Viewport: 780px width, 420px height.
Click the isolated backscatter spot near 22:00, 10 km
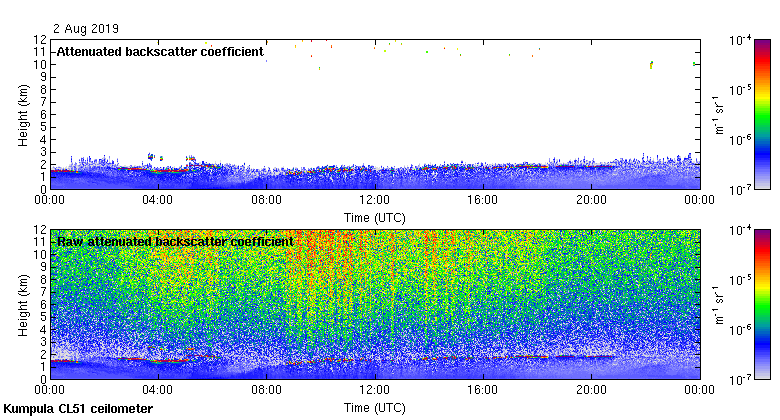point(651,65)
